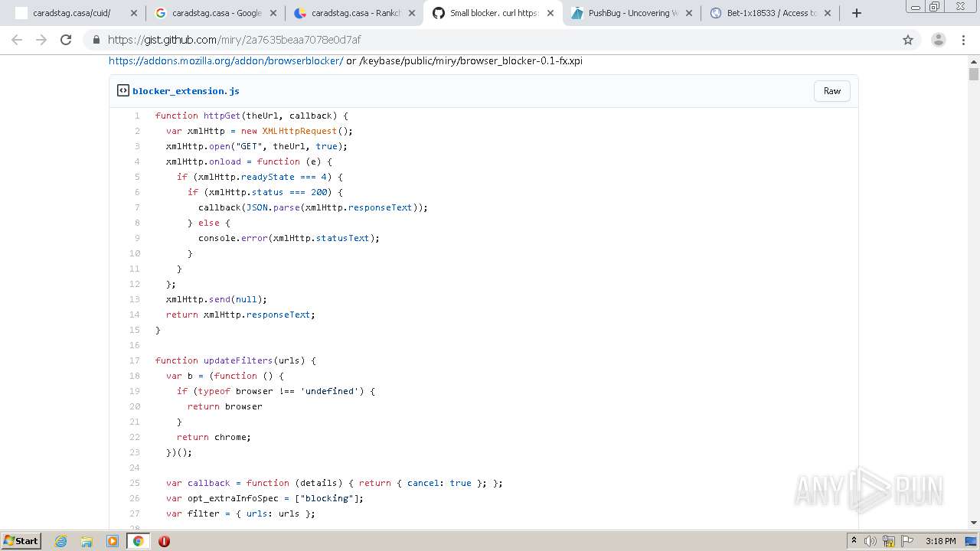Click the 'return chrome;' code line
This screenshot has width=980, height=551.
pyautogui.click(x=214, y=437)
